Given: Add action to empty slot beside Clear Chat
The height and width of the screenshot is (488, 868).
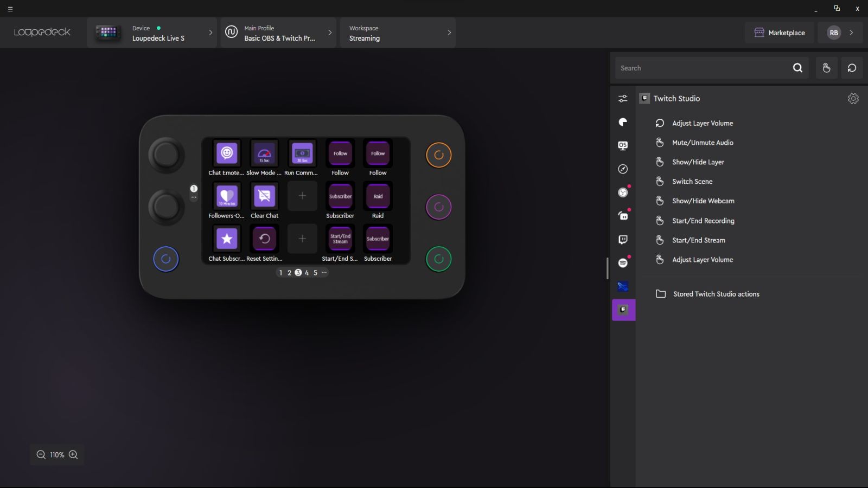Looking at the screenshot, I should pyautogui.click(x=302, y=196).
